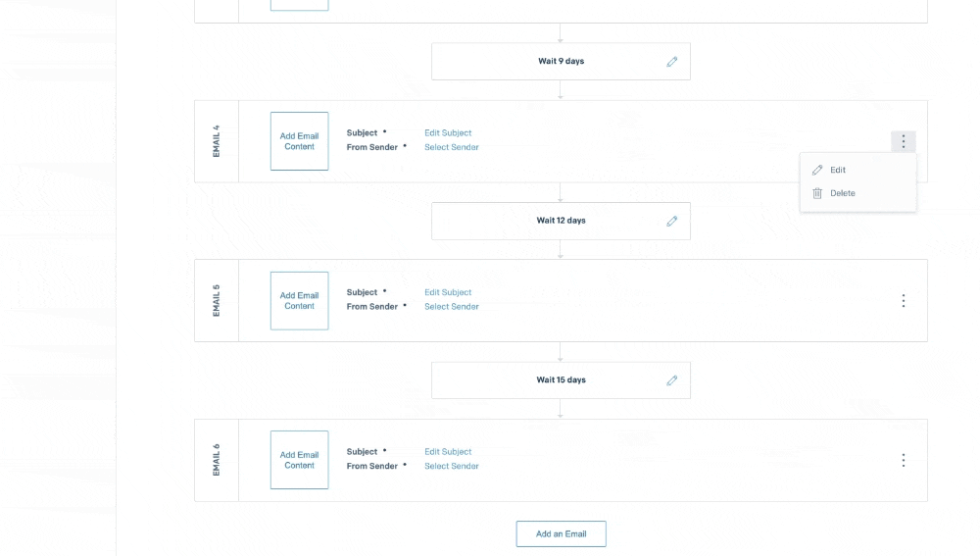Select Sender link for Email 4
The height and width of the screenshot is (556, 980).
coord(452,148)
